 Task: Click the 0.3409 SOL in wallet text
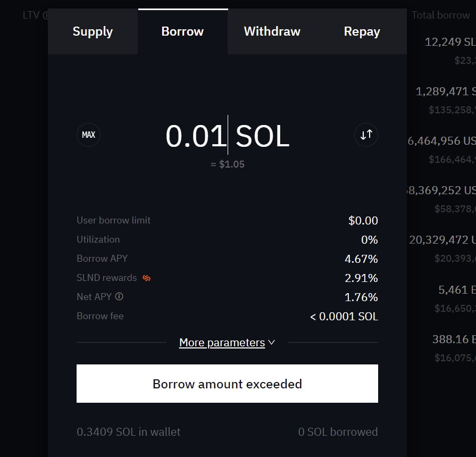coord(128,432)
